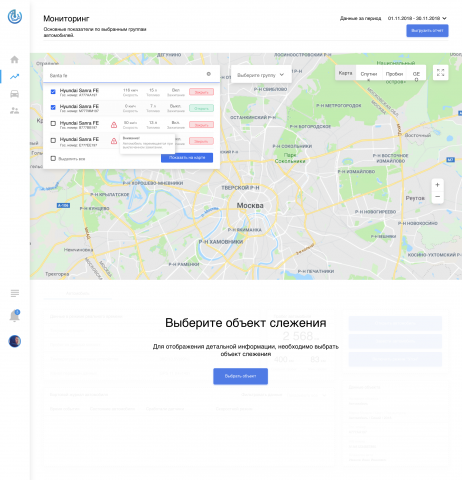This screenshot has width=462, height=480.
Task: Click warning lock icon in fourth vehicle row
Action: [x=114, y=141]
